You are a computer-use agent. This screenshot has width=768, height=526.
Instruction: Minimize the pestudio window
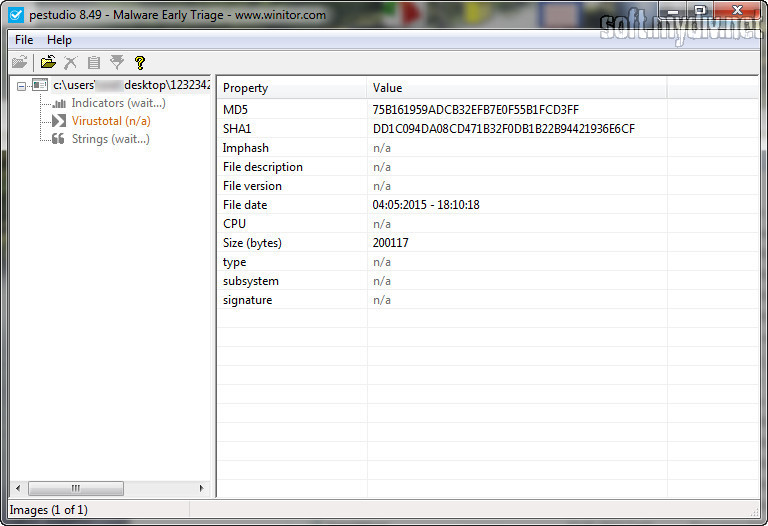pyautogui.click(x=673, y=10)
